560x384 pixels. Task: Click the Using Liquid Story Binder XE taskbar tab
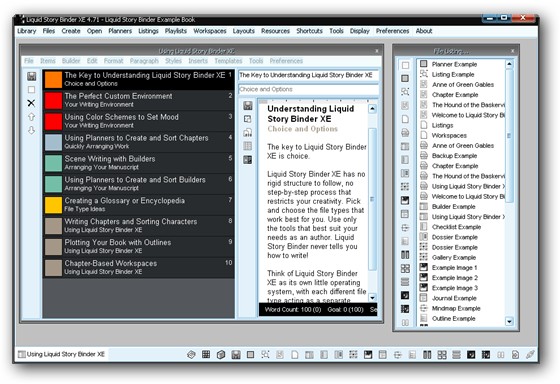tap(61, 354)
